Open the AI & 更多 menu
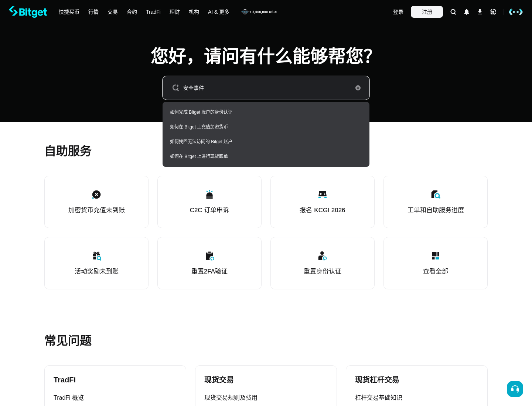Image resolution: width=532 pixels, height=406 pixels. (219, 12)
